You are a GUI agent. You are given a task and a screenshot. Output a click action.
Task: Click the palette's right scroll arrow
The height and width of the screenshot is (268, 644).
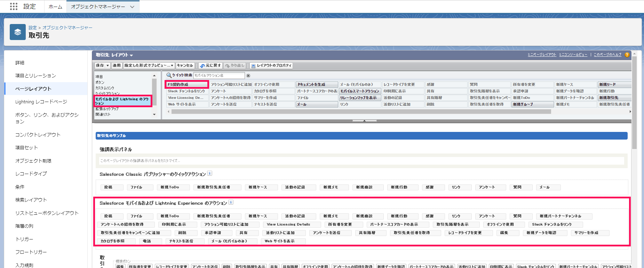coord(630,112)
